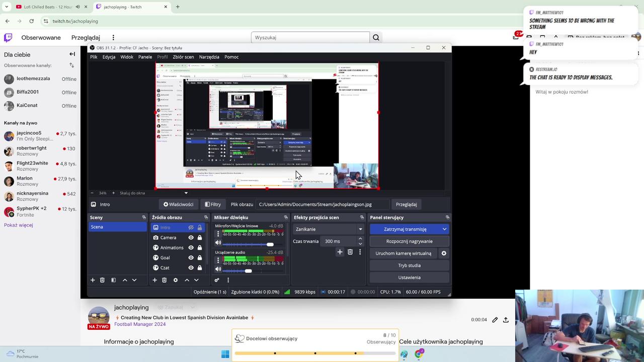This screenshot has height=362, width=644.
Task: Hide the Camera source eye icon
Action: point(191,238)
